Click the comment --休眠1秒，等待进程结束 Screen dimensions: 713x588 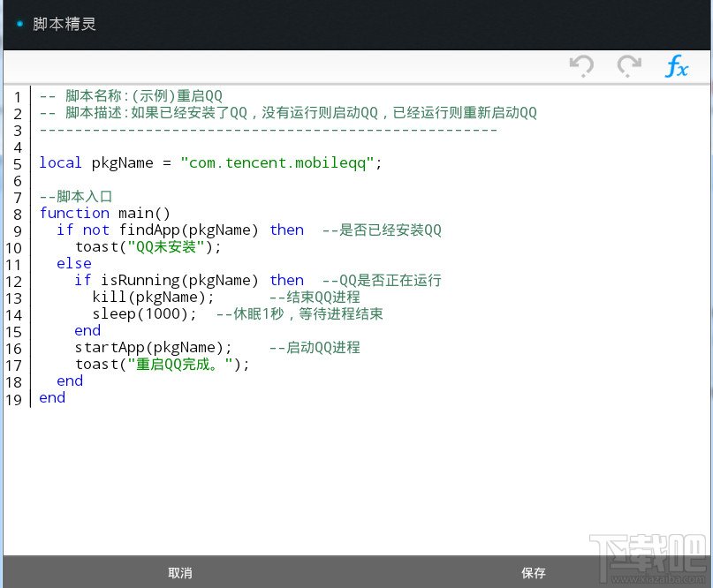click(300, 314)
